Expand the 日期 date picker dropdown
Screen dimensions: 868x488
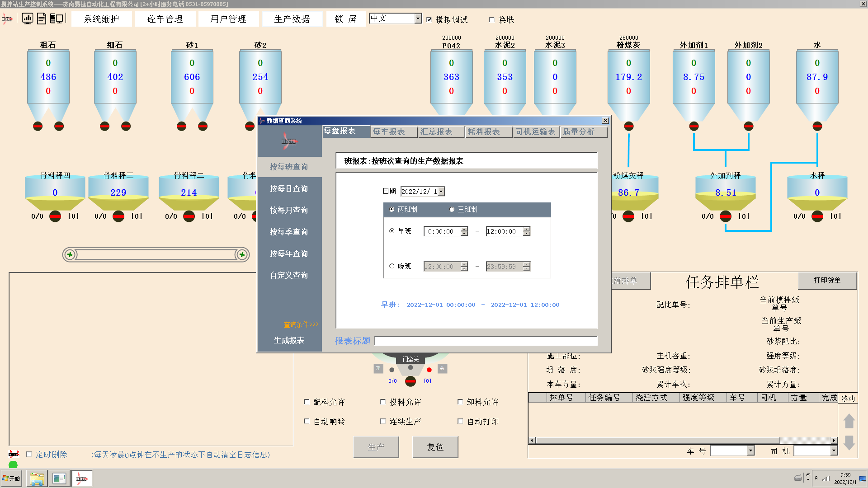click(441, 192)
